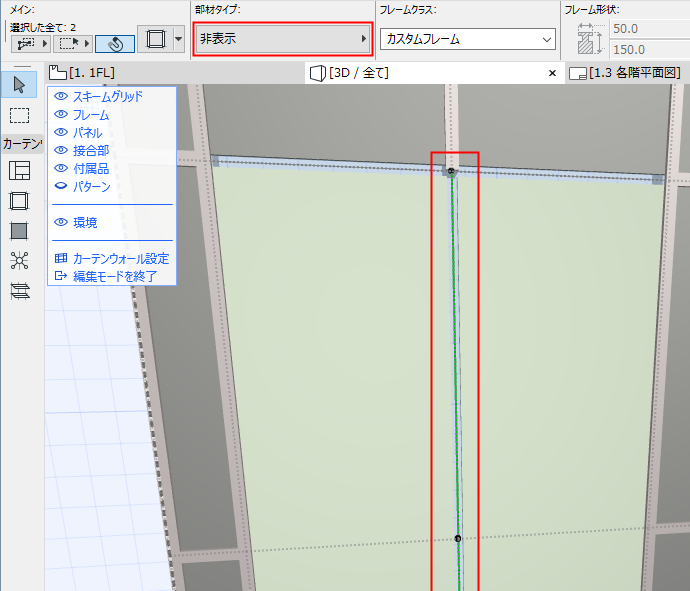Toggle 付属品 visibility eye

(61, 169)
